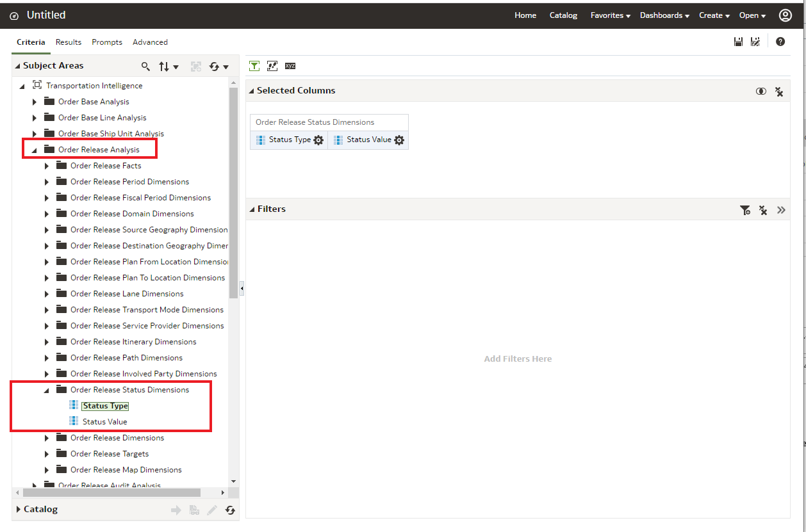Viewport: 806px width, 532px height.
Task: Select Order Base Line Analysis folder
Action: [x=102, y=118]
